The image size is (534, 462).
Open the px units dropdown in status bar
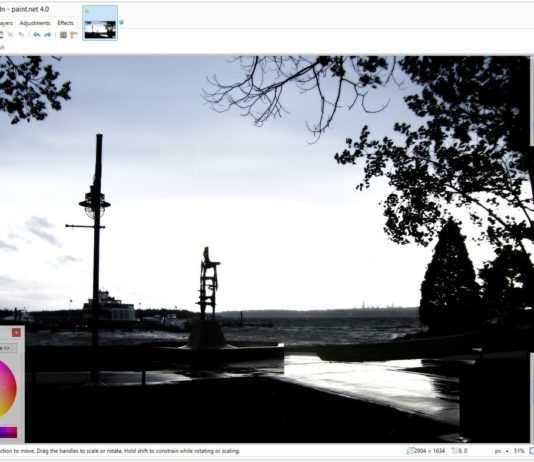(501, 451)
